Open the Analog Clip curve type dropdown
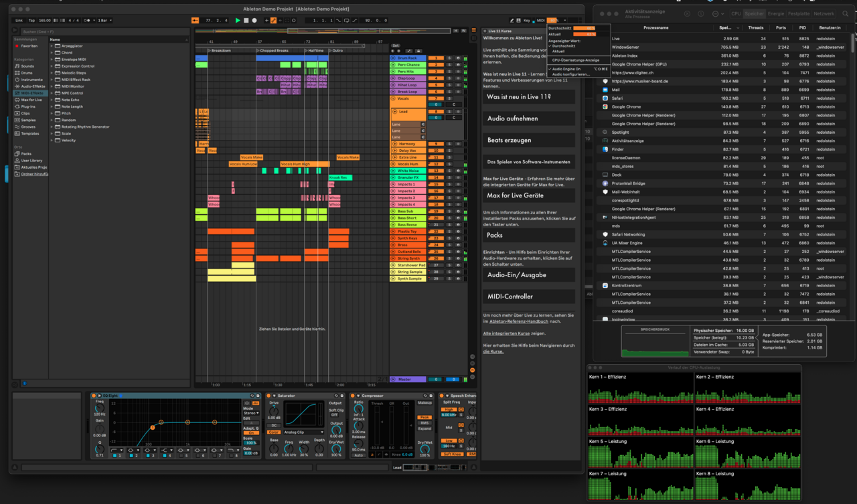This screenshot has width=857, height=504. [x=303, y=432]
